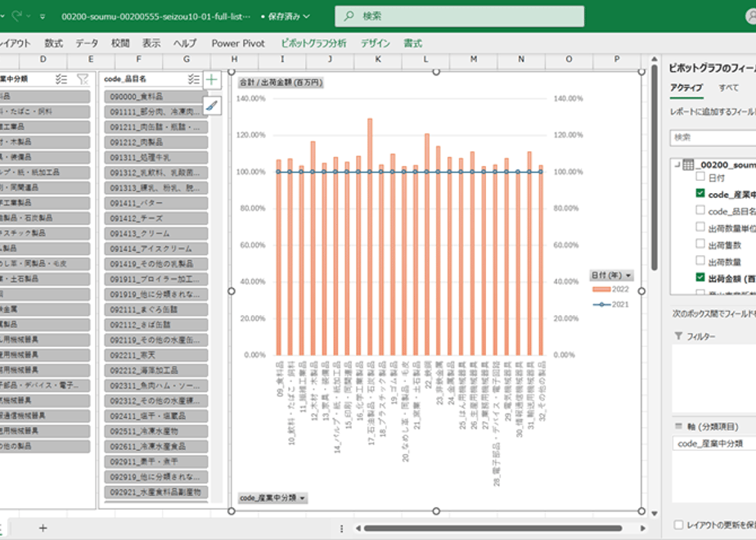Select slicer item 092111_まぐろ缶詰
Image resolution: width=756 pixels, height=540 pixels.
click(156, 309)
